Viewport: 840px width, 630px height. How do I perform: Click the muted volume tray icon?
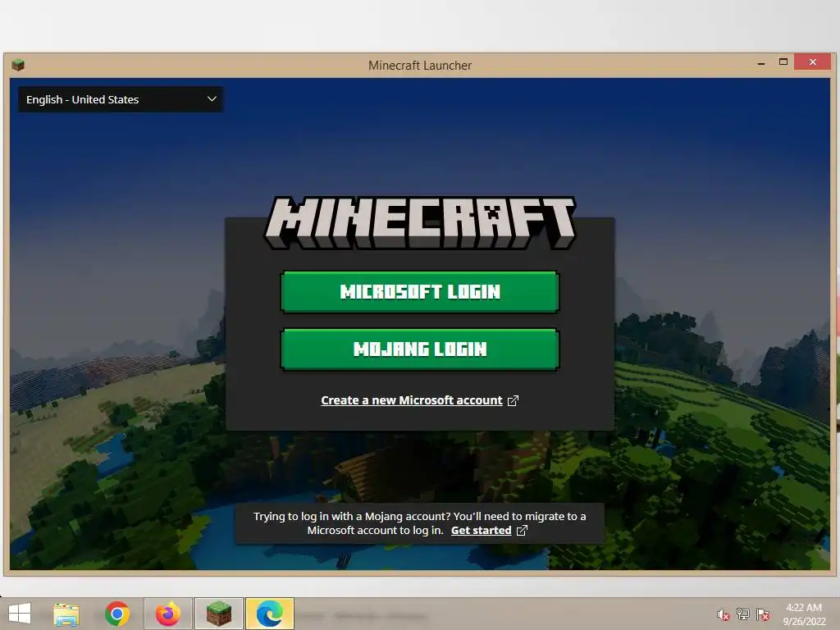pos(724,614)
